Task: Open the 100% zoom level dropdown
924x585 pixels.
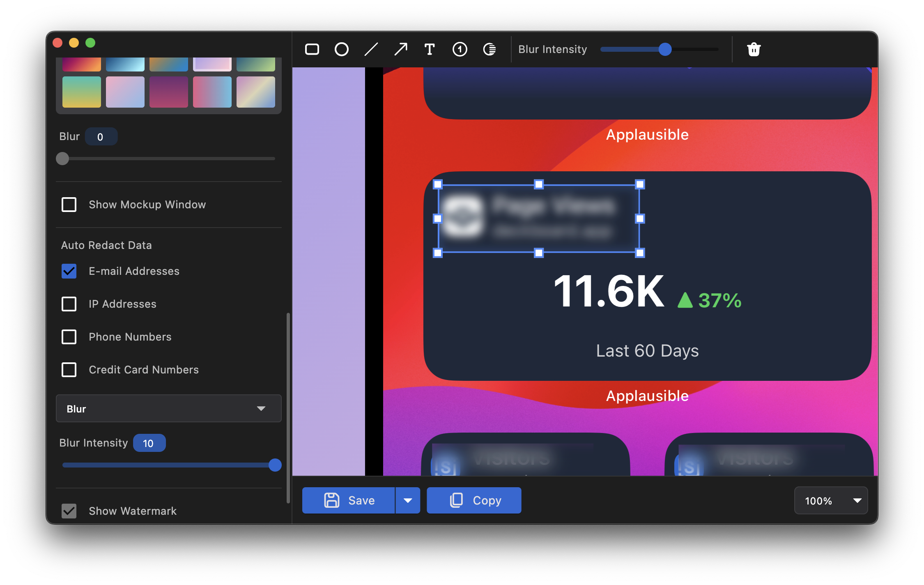Action: coord(831,500)
